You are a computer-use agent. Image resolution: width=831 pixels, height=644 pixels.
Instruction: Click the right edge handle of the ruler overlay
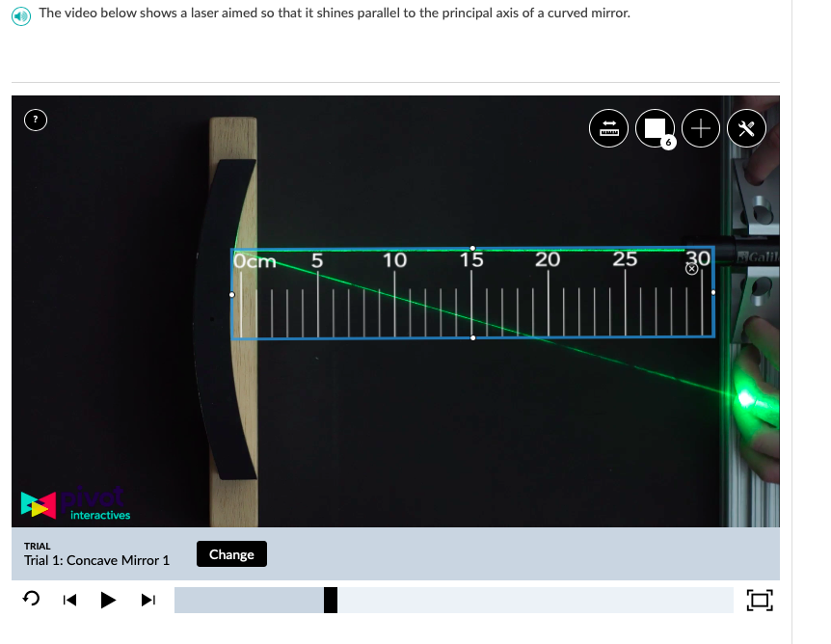[712, 290]
